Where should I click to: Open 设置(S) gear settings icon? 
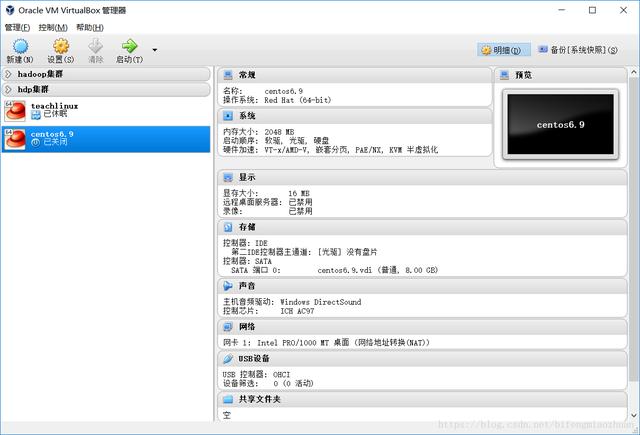pos(61,46)
